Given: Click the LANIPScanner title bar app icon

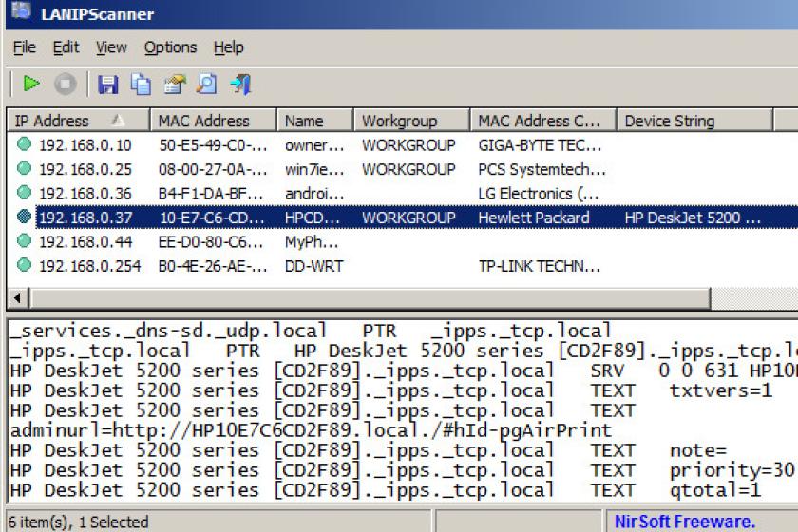Looking at the screenshot, I should tap(21, 10).
